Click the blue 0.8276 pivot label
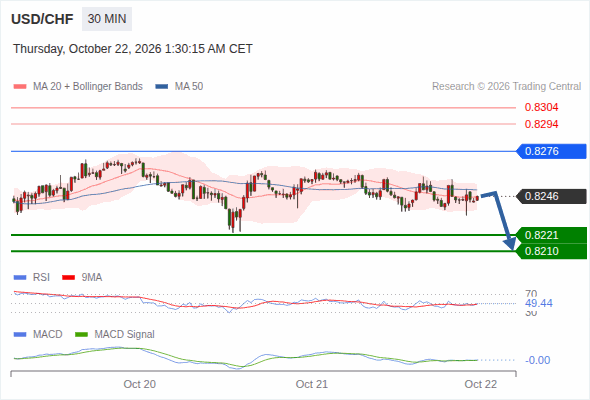 (x=551, y=151)
